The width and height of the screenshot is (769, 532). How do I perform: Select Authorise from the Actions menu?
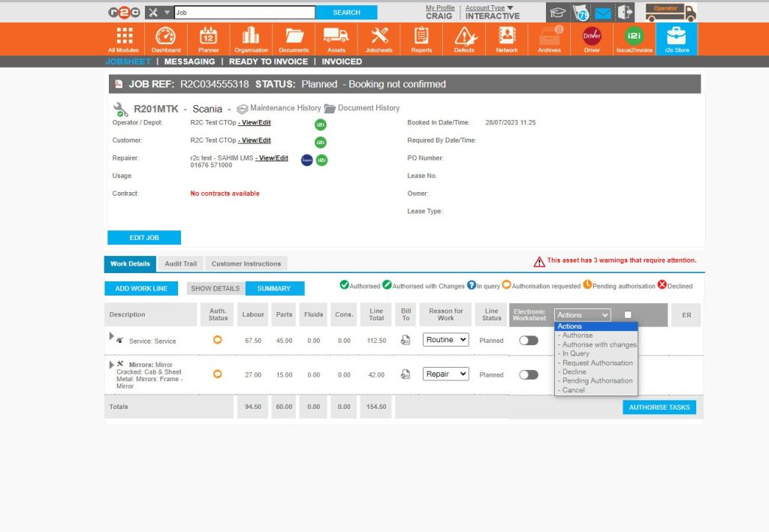[574, 335]
